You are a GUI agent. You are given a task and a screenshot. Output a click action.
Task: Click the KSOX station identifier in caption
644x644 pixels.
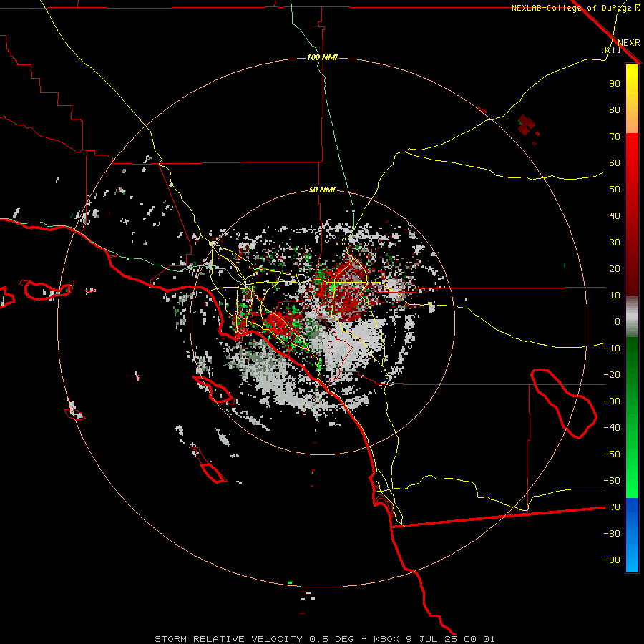386,639
